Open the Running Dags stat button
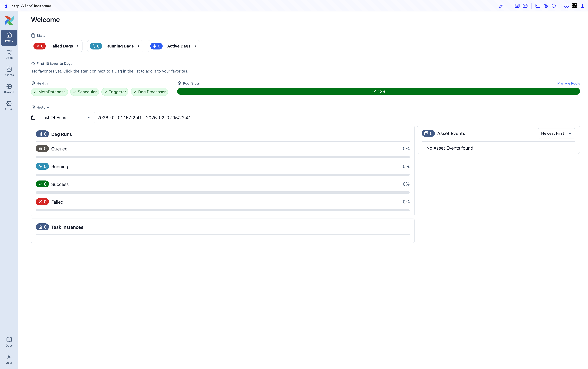This screenshot has height=369, width=588. click(115, 46)
